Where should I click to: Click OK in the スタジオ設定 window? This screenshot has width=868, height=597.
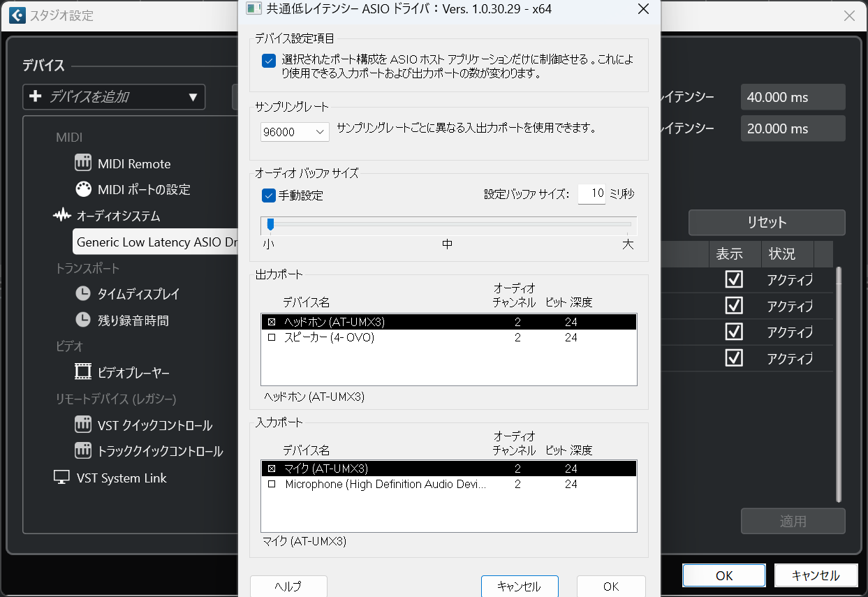coord(724,575)
